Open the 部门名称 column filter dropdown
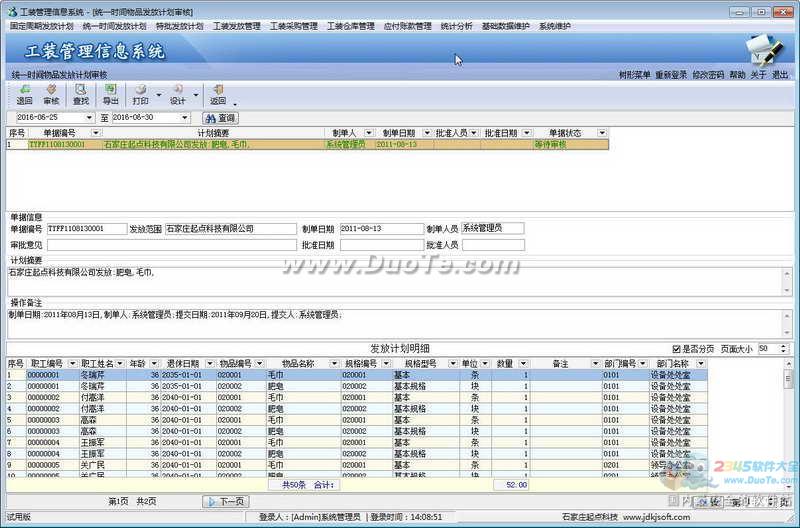This screenshot has height=528, width=800. [x=699, y=364]
